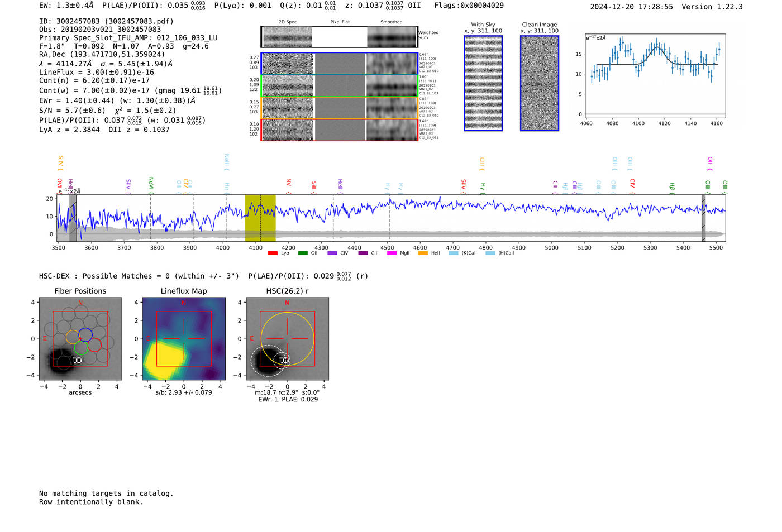Click the 's/b: 2.93 +/- 0.079' caption
This screenshot has height=532, width=782.
tap(184, 392)
